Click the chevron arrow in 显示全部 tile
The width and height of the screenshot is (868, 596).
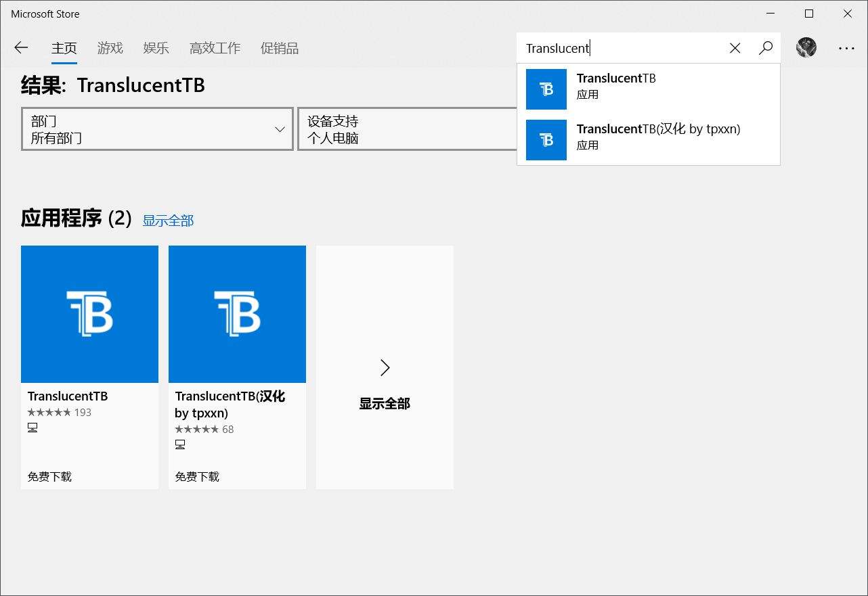(385, 367)
